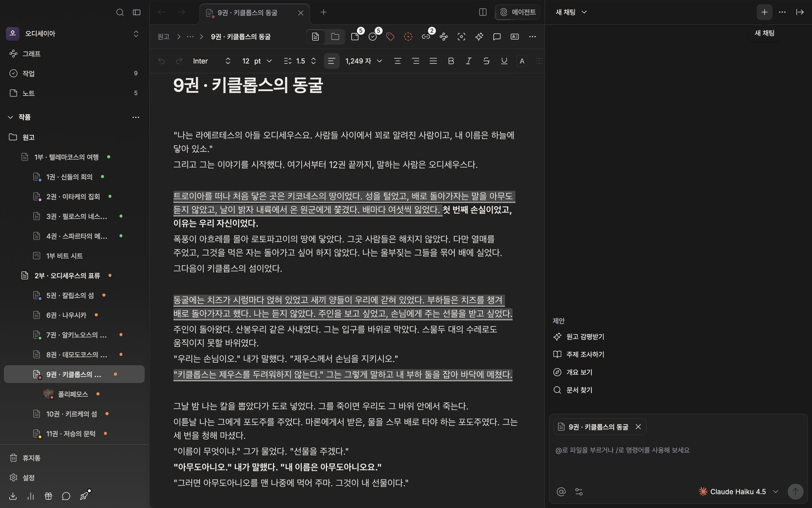
Task: Undo the last edit
Action: [161, 61]
